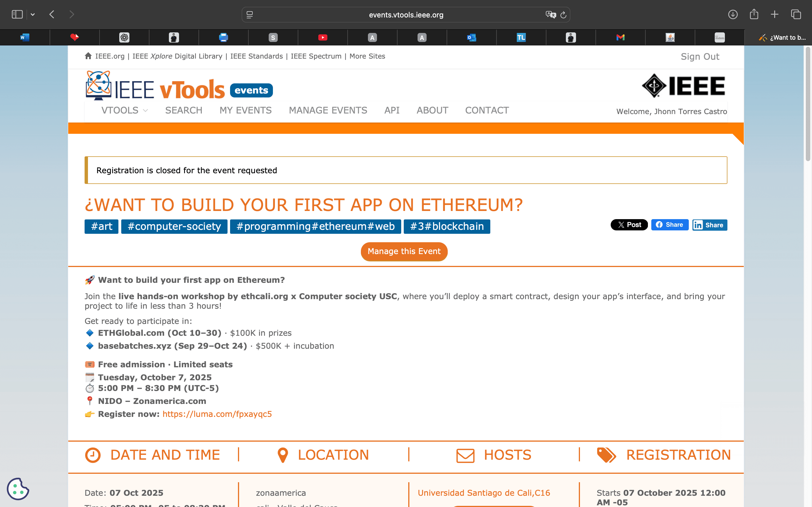Screen dimensions: 812x507
Task: Open sidebar options dropdown chevron
Action: [x=32, y=14]
